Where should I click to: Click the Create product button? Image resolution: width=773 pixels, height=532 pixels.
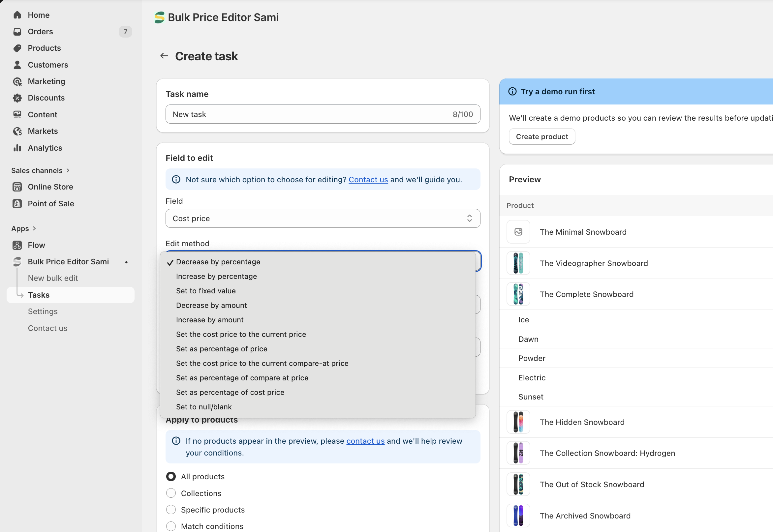pyautogui.click(x=542, y=137)
